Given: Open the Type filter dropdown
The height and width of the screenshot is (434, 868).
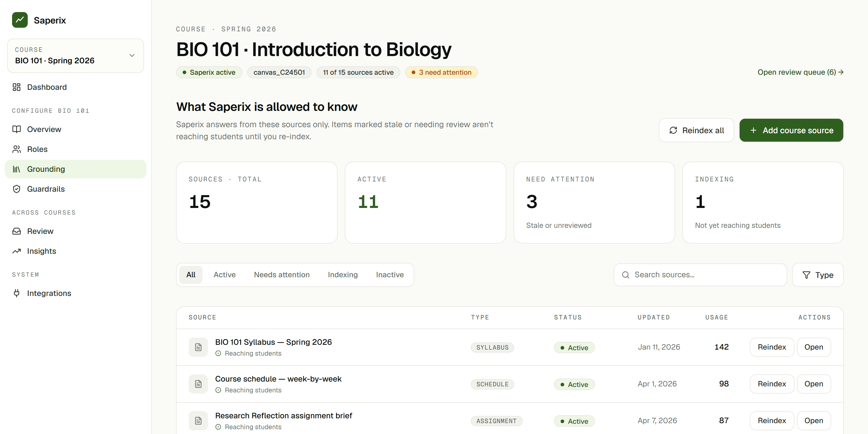Looking at the screenshot, I should 817,275.
